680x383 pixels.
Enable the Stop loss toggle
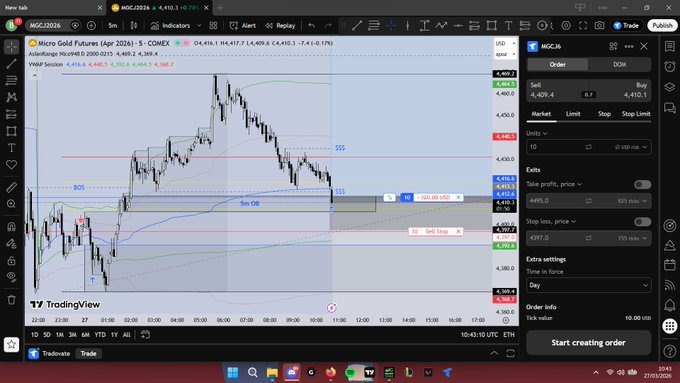coord(642,222)
